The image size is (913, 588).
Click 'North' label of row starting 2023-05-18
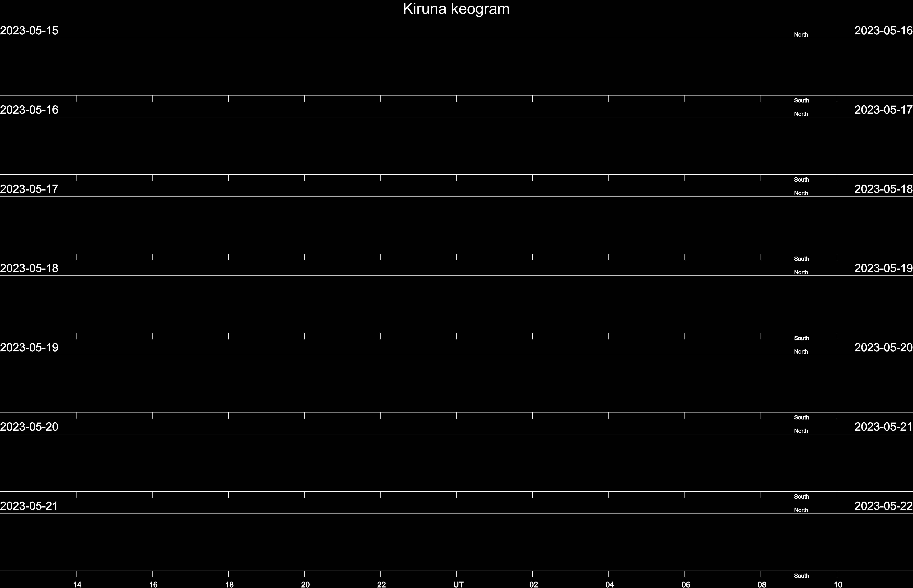coord(801,273)
